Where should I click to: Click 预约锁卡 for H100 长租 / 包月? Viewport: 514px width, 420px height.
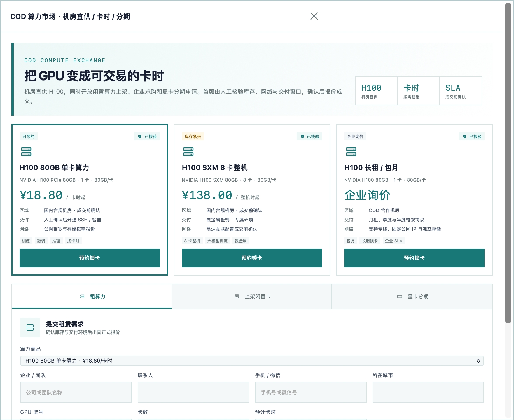tap(414, 258)
